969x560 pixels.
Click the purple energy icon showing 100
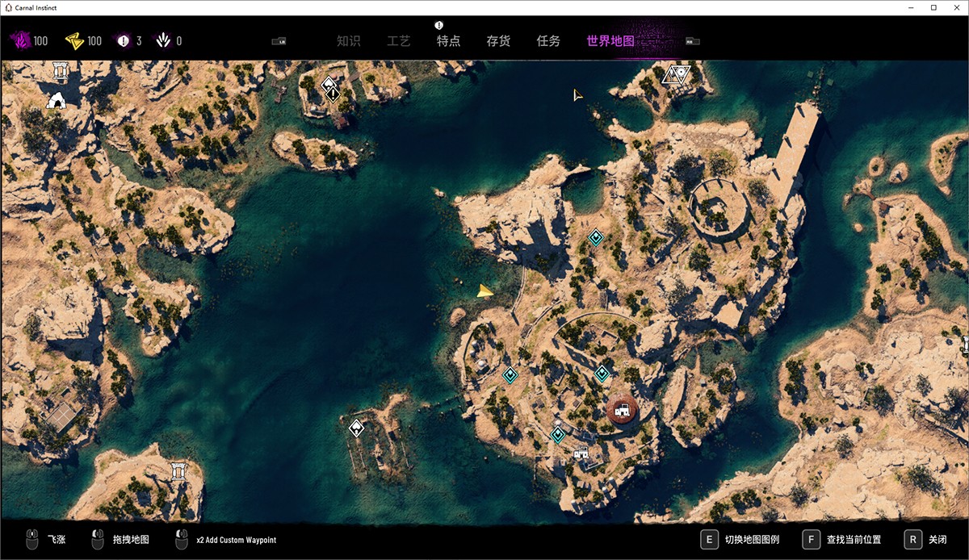coord(19,40)
